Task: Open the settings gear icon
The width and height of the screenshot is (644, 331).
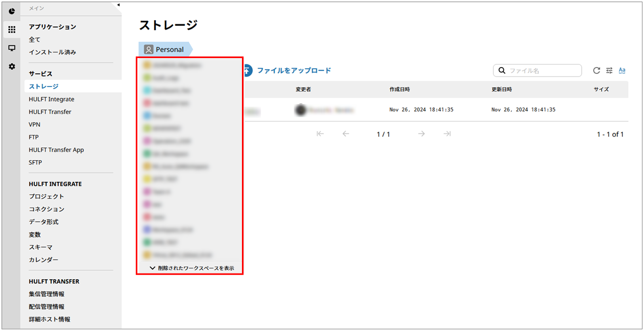Action: (x=12, y=67)
